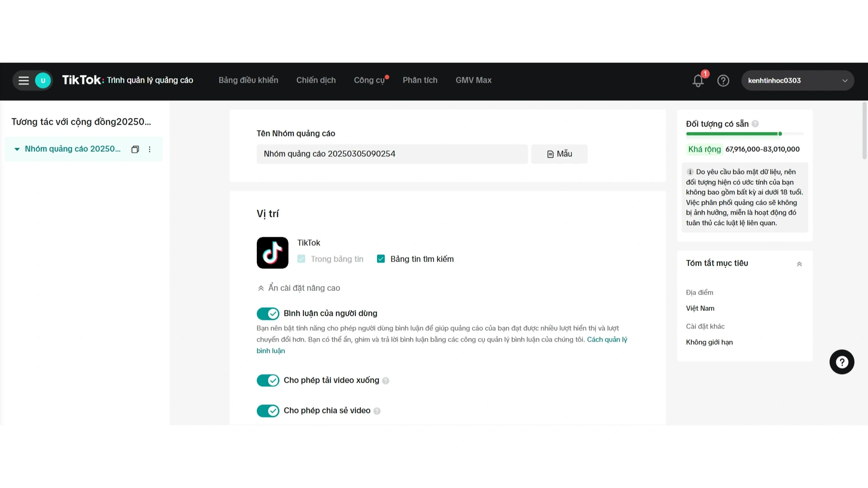
Task: Disable Cho phép chia sẻ video toggle
Action: (268, 411)
